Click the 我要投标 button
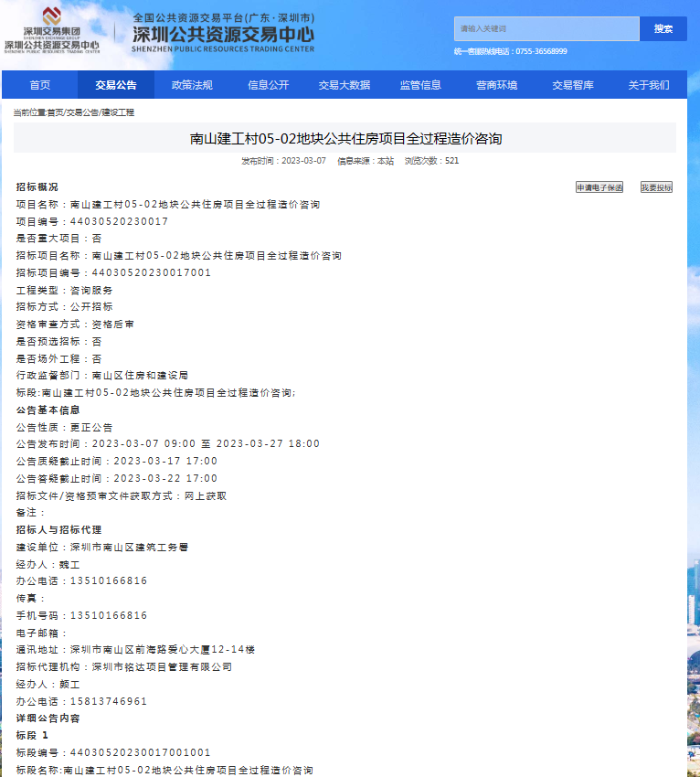Viewport: 700px width, 777px height. point(656,187)
